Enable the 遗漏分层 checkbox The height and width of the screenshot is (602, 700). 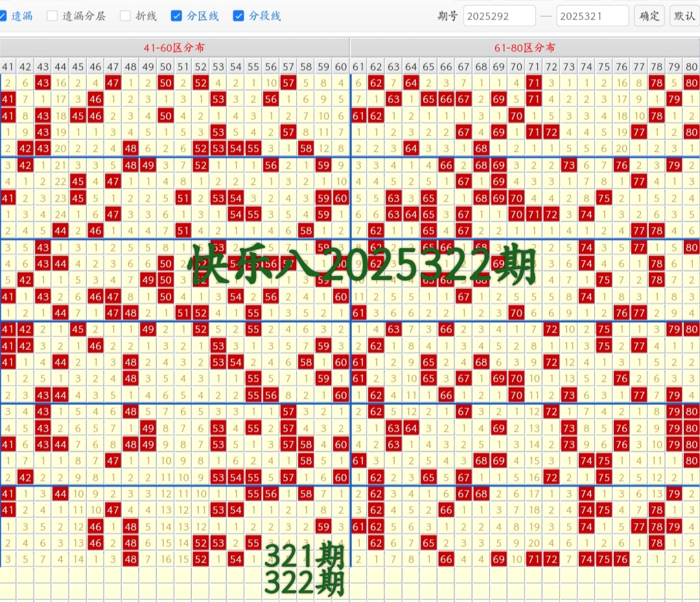(52, 16)
